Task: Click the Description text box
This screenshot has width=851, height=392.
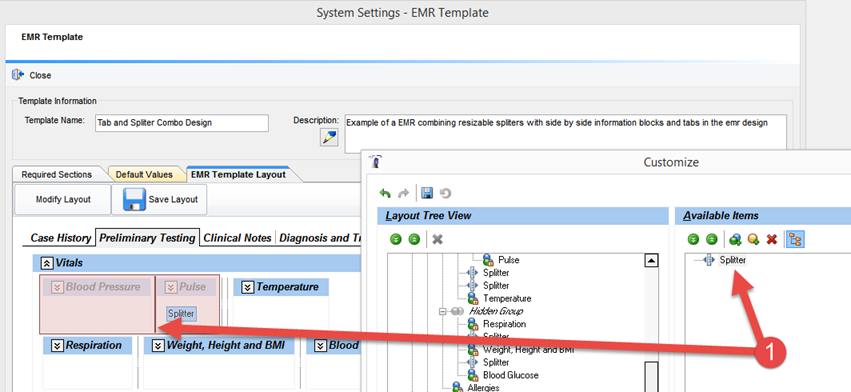Action: coord(565,134)
